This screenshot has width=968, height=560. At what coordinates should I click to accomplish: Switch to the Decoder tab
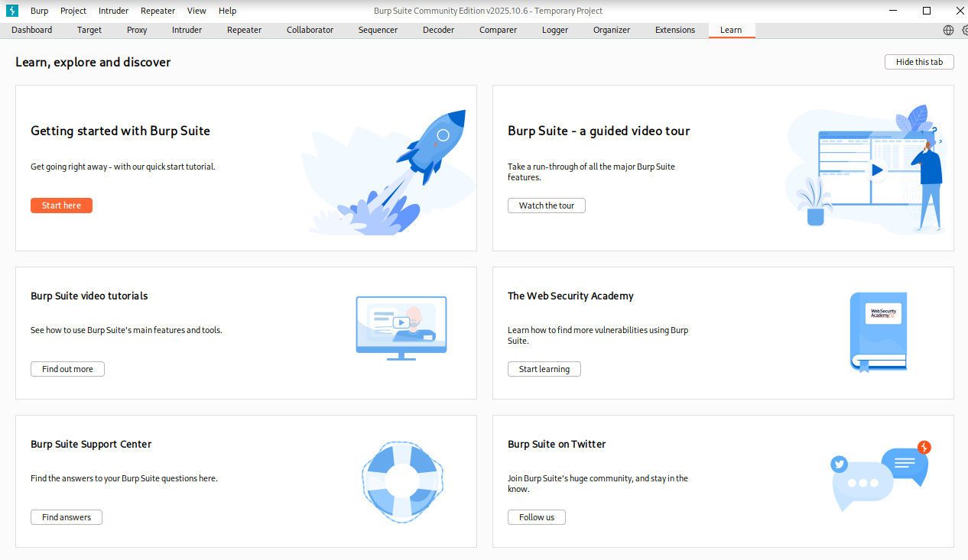(438, 31)
